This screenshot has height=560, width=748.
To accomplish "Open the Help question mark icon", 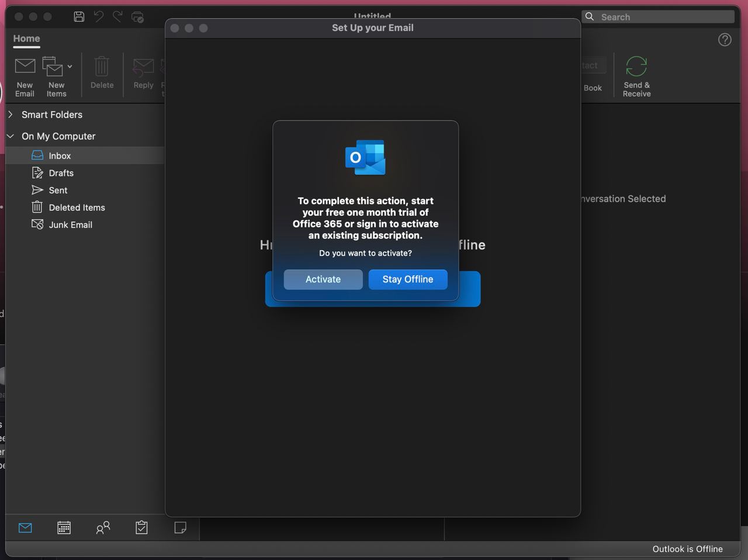I will click(725, 40).
